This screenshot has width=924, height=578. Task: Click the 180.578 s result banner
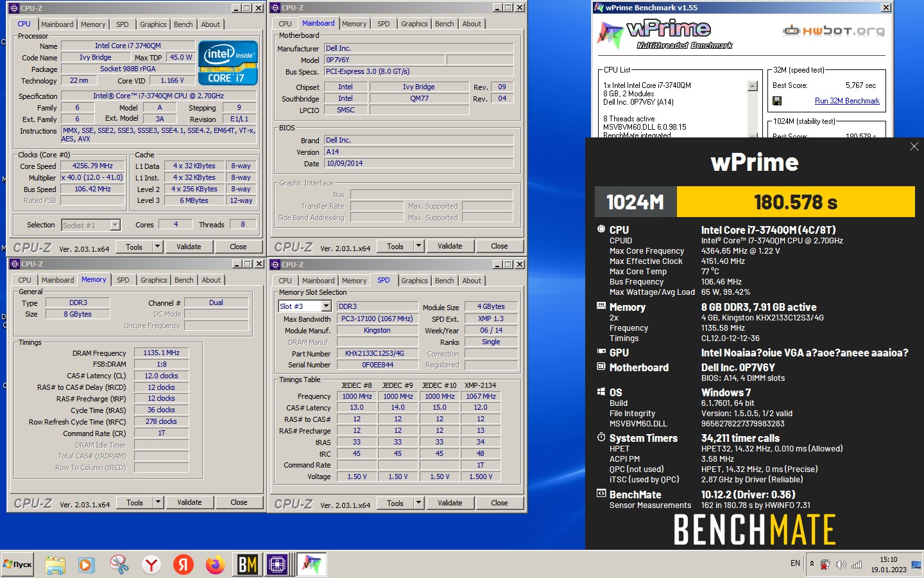pos(796,202)
